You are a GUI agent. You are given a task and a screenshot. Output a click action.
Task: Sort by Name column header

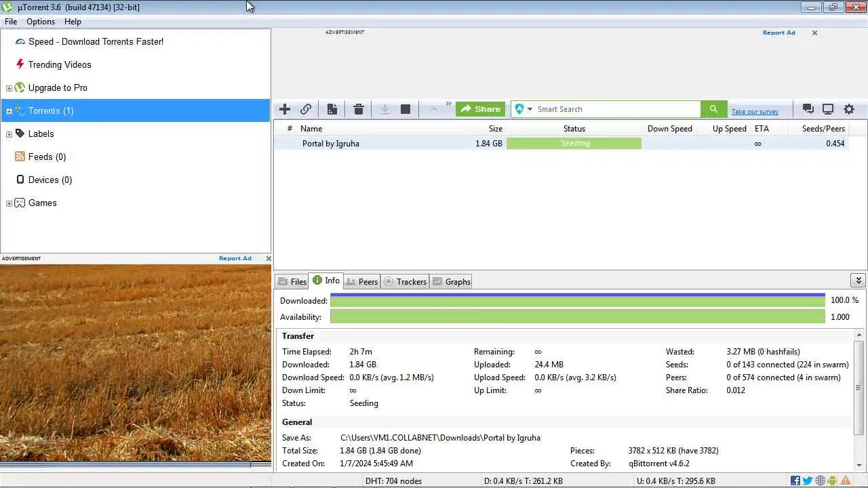[311, 129]
